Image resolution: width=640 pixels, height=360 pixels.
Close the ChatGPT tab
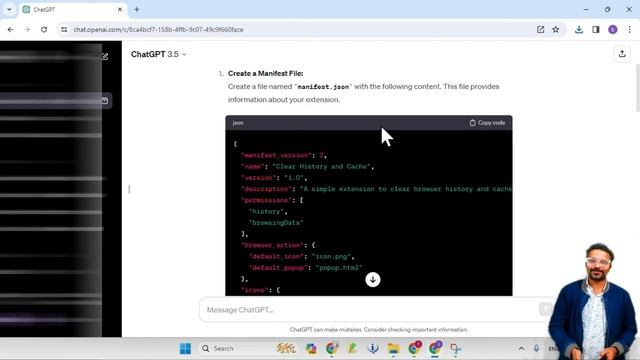tap(120, 9)
